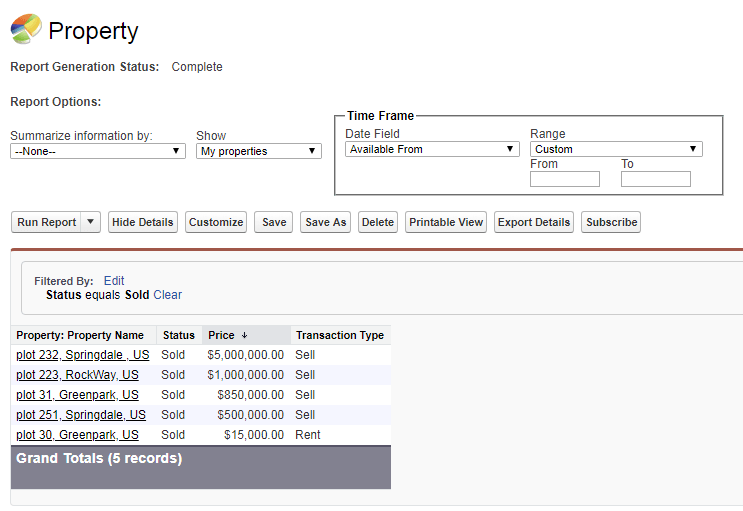Screen dimensions: 743x511
Task: Open plot 223, RockWay, US record
Action: point(77,375)
